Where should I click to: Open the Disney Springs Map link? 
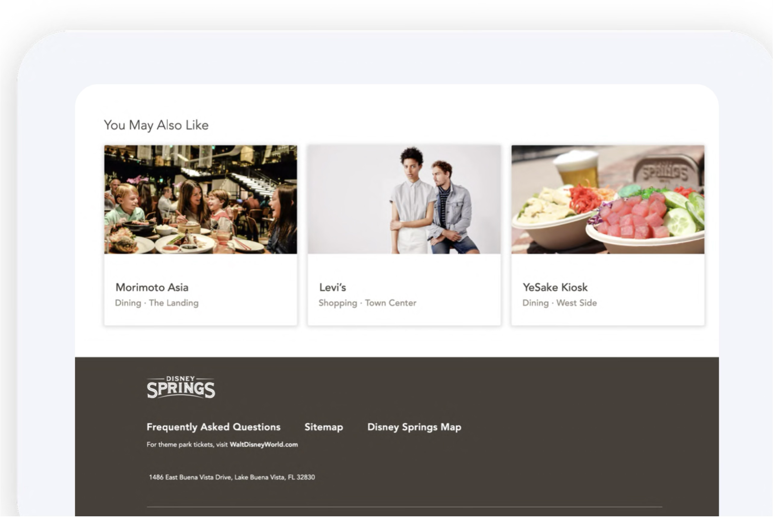[x=415, y=427]
